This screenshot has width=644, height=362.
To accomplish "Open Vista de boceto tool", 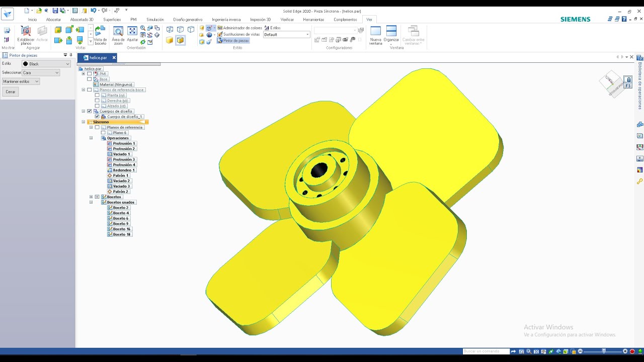I will tap(100, 35).
